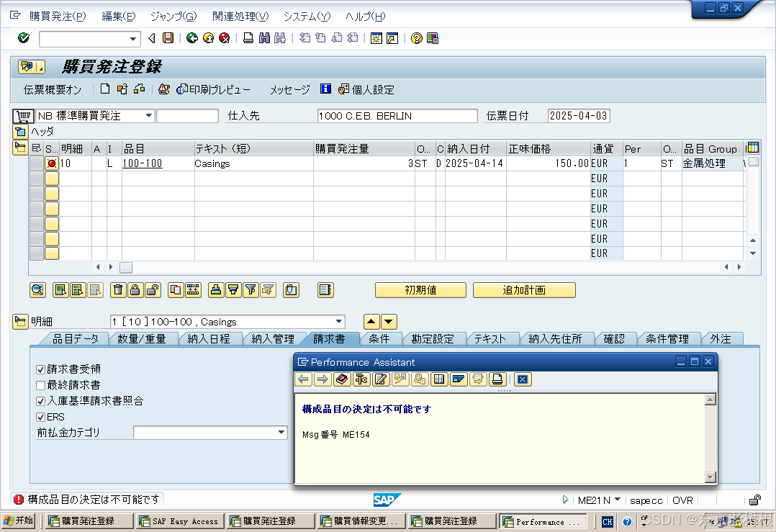Open the ジャンプ(G) menu

tap(173, 17)
